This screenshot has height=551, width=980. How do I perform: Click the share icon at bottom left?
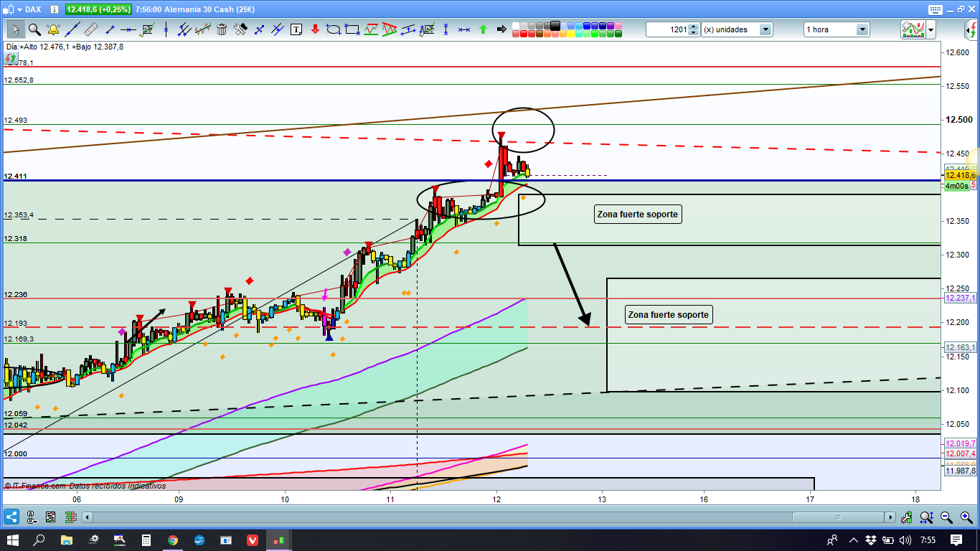11,517
